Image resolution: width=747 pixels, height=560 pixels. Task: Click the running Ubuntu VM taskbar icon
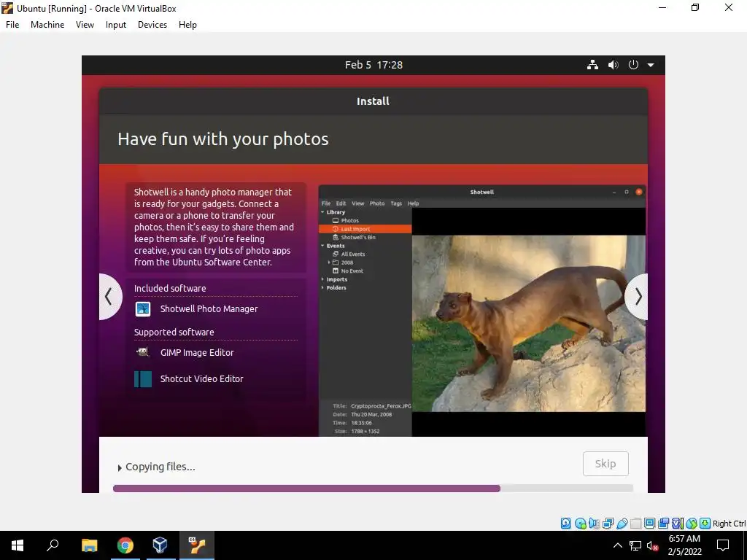click(x=197, y=545)
